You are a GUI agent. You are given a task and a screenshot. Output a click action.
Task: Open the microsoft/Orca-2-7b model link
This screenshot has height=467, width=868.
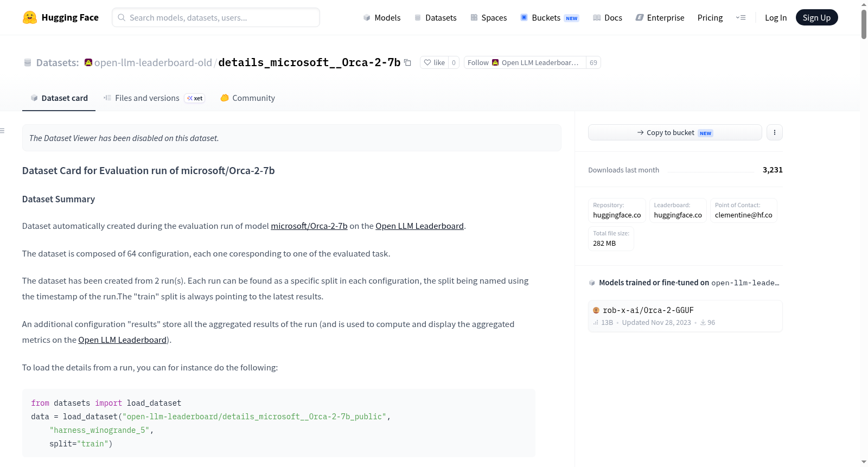click(x=309, y=226)
